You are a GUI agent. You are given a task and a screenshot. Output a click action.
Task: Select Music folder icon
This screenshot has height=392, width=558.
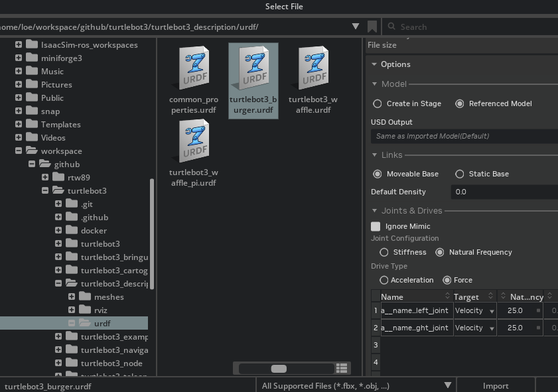tap(32, 71)
